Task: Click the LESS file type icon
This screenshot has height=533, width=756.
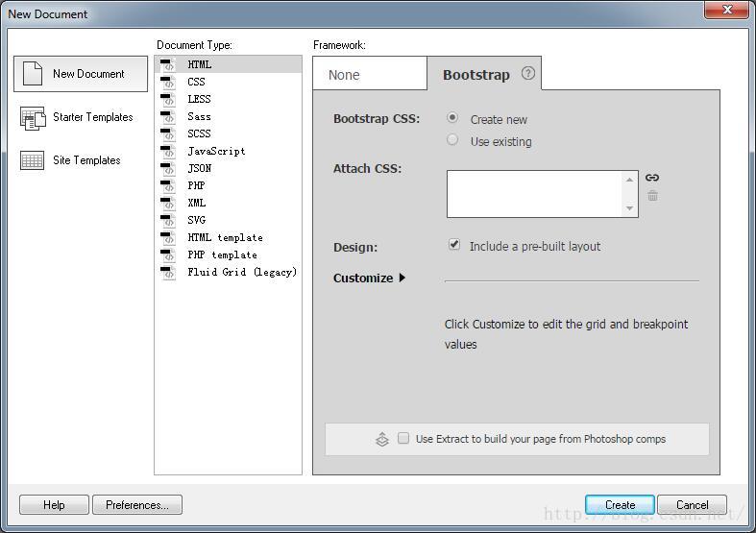Action: (x=168, y=99)
